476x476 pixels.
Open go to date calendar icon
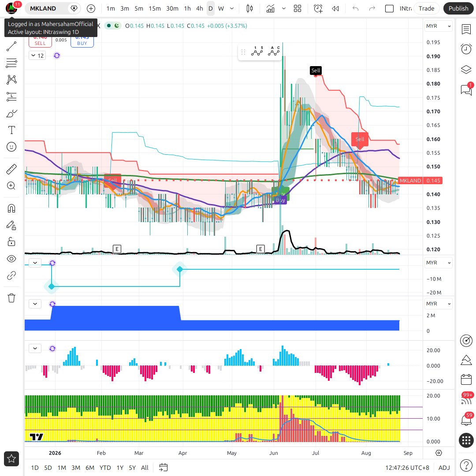coord(164,468)
